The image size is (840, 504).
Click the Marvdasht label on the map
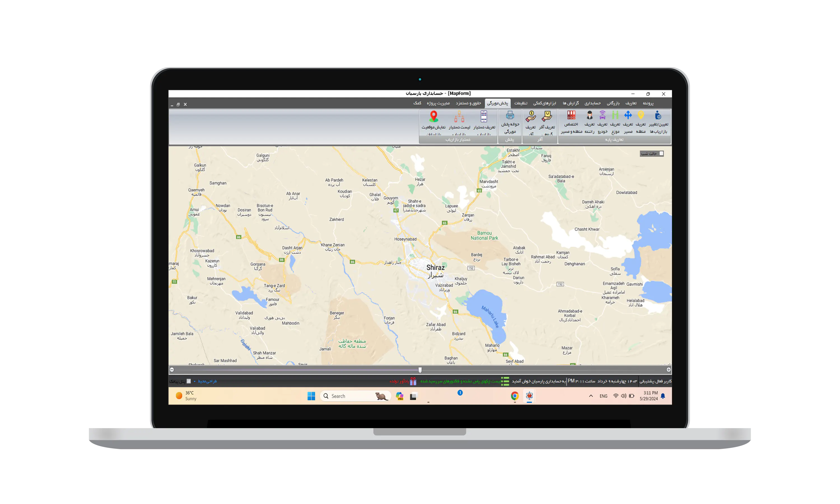(x=489, y=184)
